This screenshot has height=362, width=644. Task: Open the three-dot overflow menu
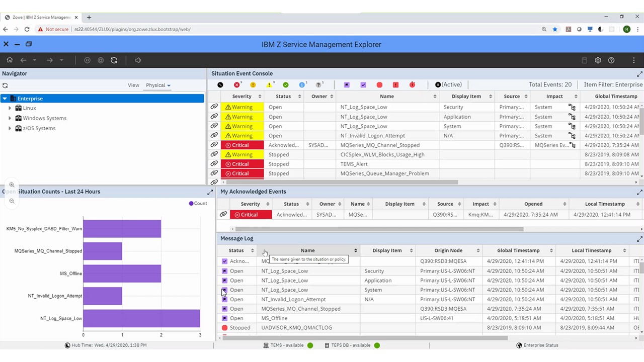[634, 60]
